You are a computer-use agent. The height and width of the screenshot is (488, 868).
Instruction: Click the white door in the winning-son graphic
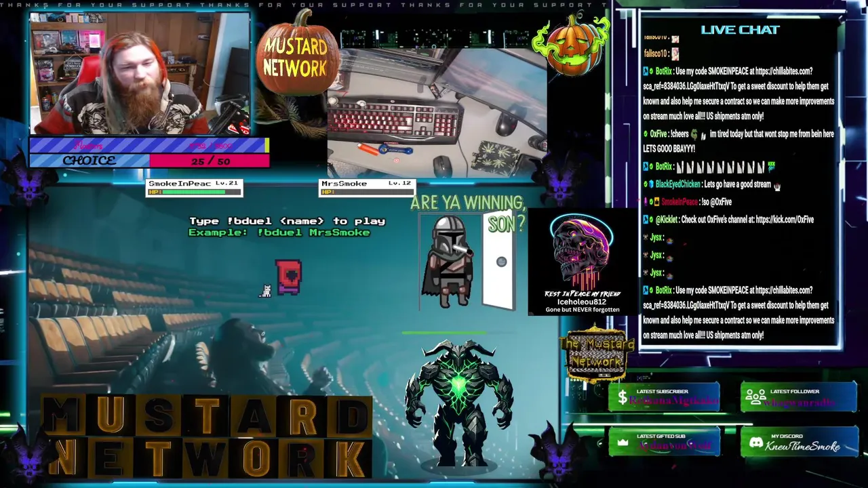pyautogui.click(x=500, y=260)
